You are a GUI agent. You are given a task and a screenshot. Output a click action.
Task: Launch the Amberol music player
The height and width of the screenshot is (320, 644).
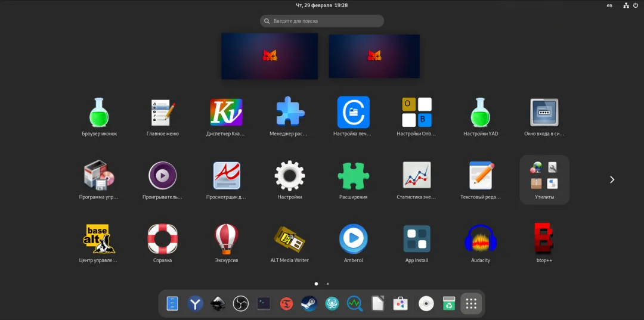coord(353,243)
